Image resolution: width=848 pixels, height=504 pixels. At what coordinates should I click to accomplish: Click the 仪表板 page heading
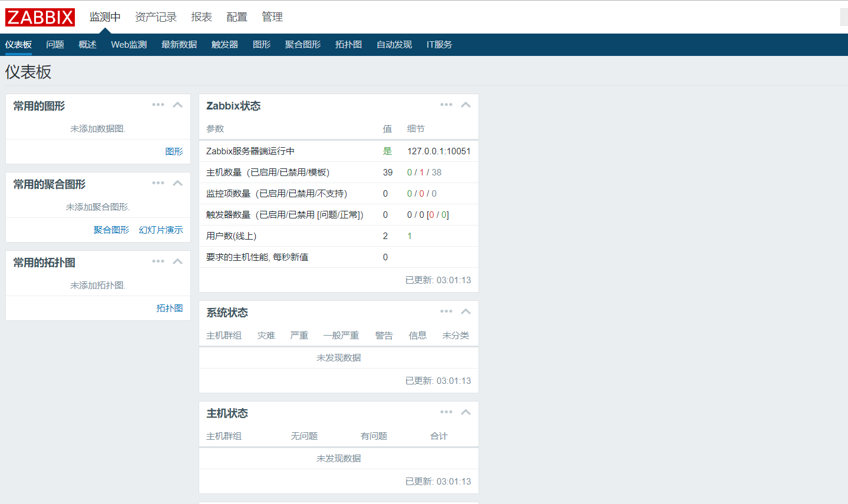point(28,72)
